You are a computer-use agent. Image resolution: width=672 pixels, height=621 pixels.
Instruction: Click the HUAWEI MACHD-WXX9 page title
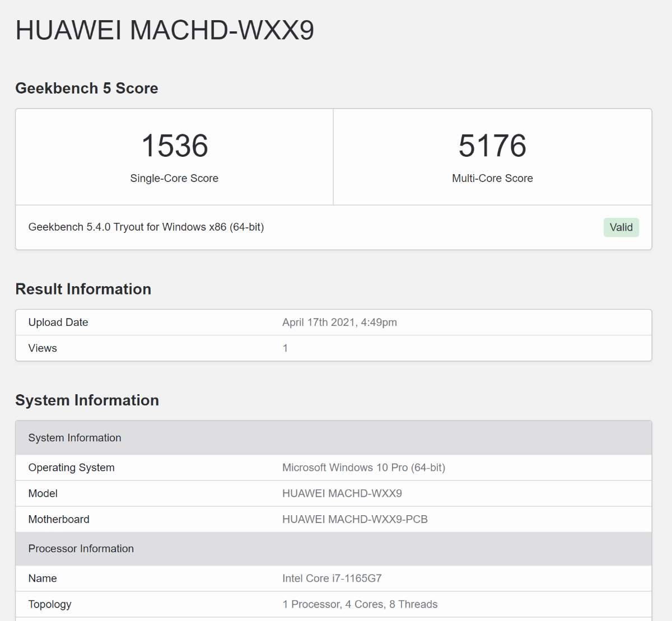[x=165, y=30]
